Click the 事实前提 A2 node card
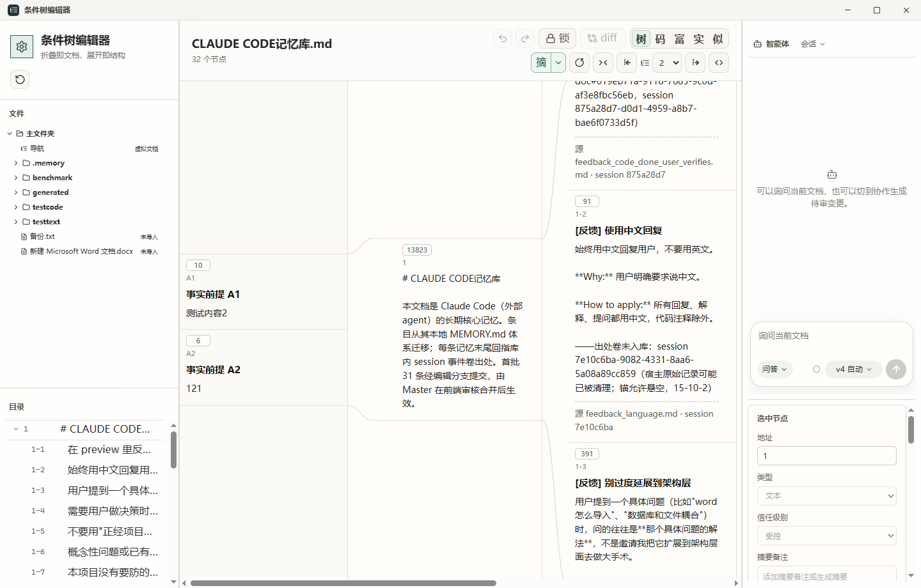The image size is (921, 588). tap(264, 367)
